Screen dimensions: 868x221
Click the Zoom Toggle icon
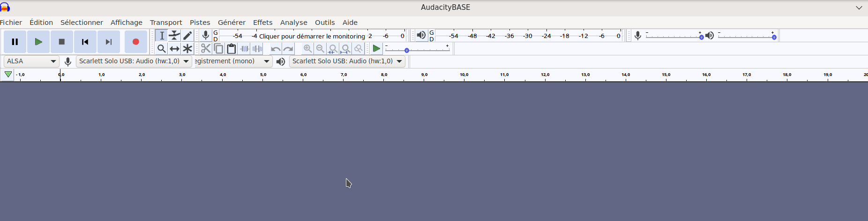(x=359, y=48)
